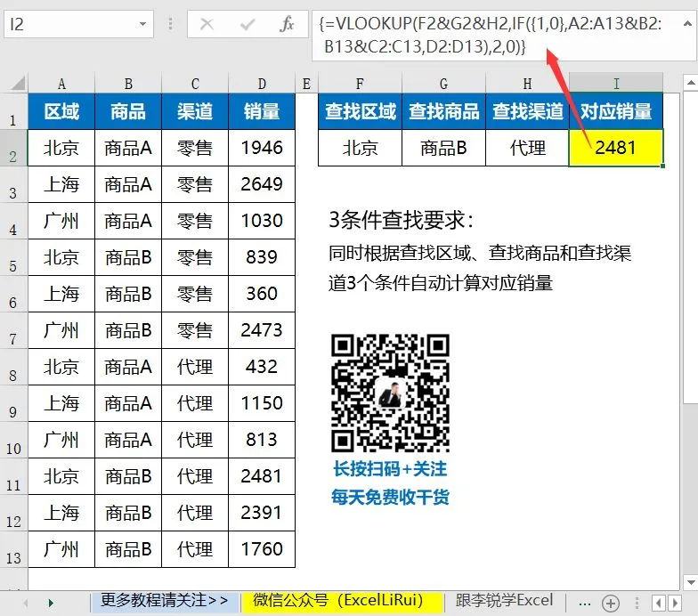Screen dimensions: 698x616
Task: Click the 查找区域 header cell
Action: tap(360, 111)
